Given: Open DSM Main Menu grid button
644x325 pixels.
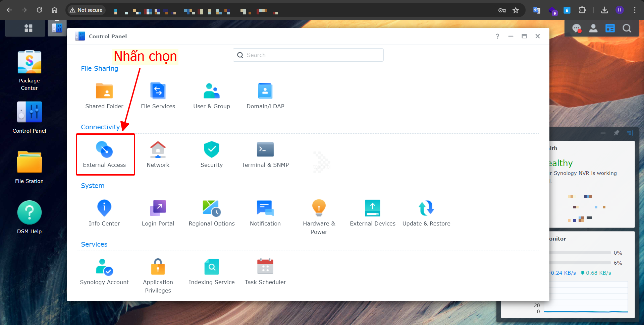Looking at the screenshot, I should (29, 28).
